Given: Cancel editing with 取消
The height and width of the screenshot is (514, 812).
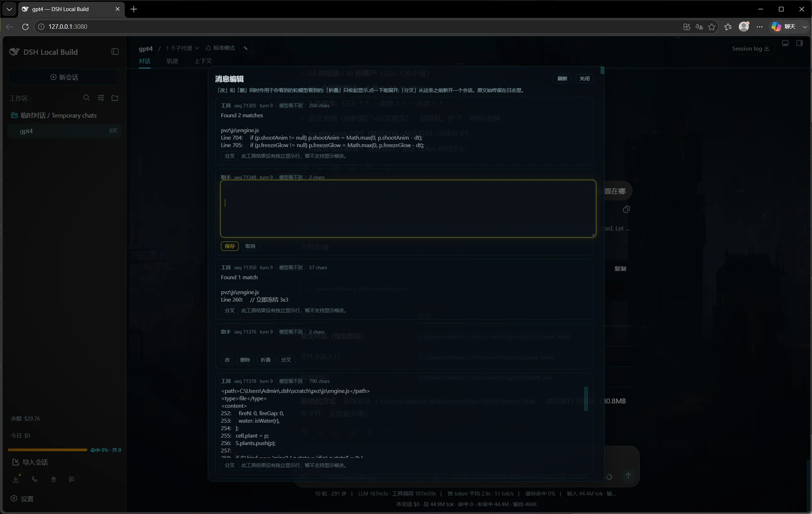Looking at the screenshot, I should click(250, 246).
